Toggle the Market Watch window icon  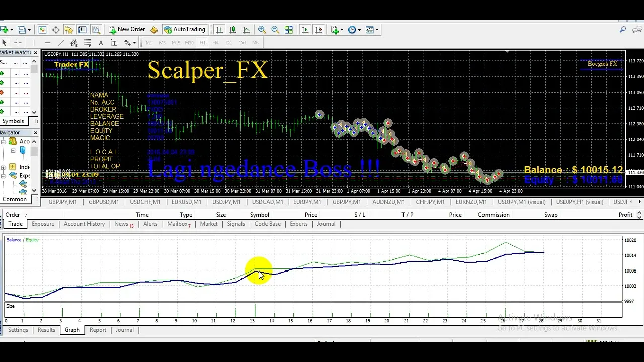(x=42, y=30)
